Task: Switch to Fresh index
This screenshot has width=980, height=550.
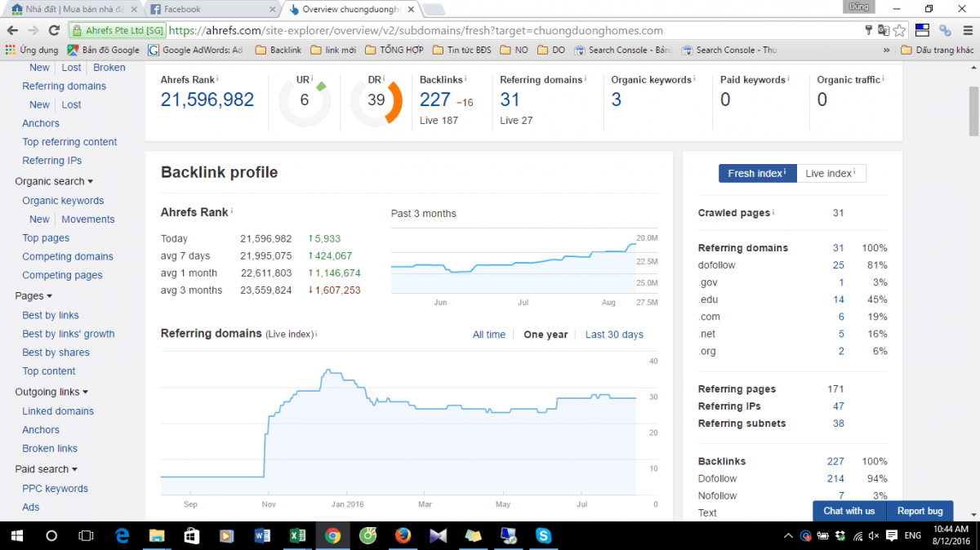Action: 757,173
